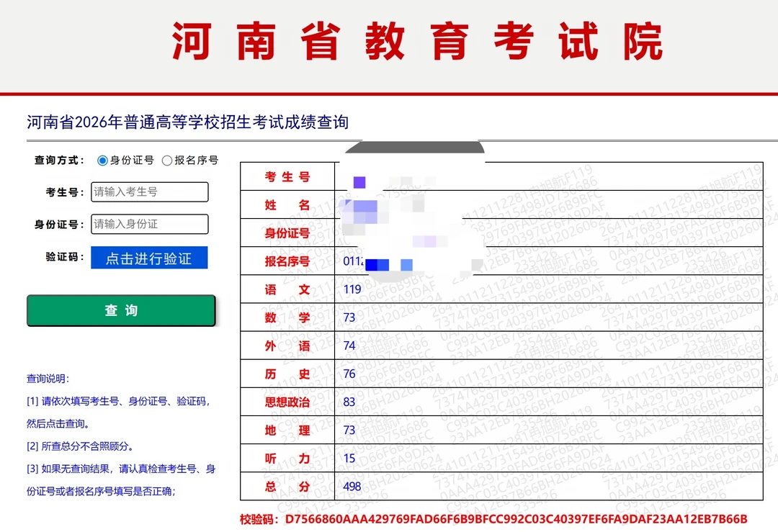The width and height of the screenshot is (778, 532).
Task: Click the 考生号 row header in the results table
Action: tap(287, 176)
